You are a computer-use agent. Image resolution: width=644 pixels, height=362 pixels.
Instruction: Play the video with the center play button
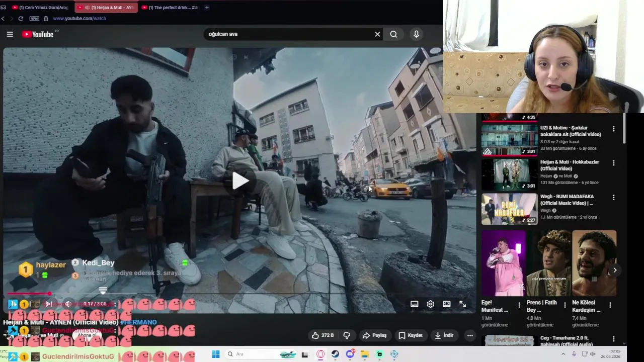coord(240,181)
